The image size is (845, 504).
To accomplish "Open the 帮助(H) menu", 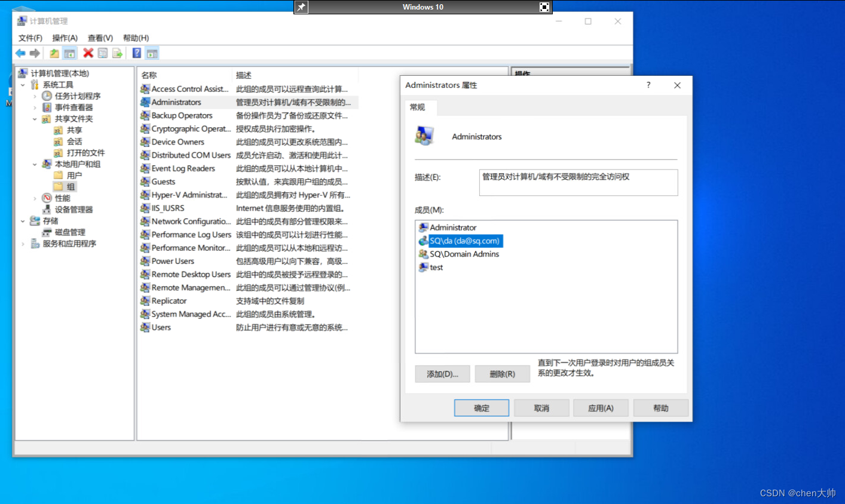I will point(136,38).
